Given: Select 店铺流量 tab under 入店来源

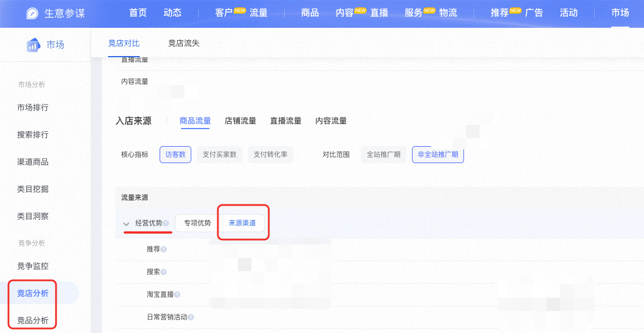Looking at the screenshot, I should point(241,121).
